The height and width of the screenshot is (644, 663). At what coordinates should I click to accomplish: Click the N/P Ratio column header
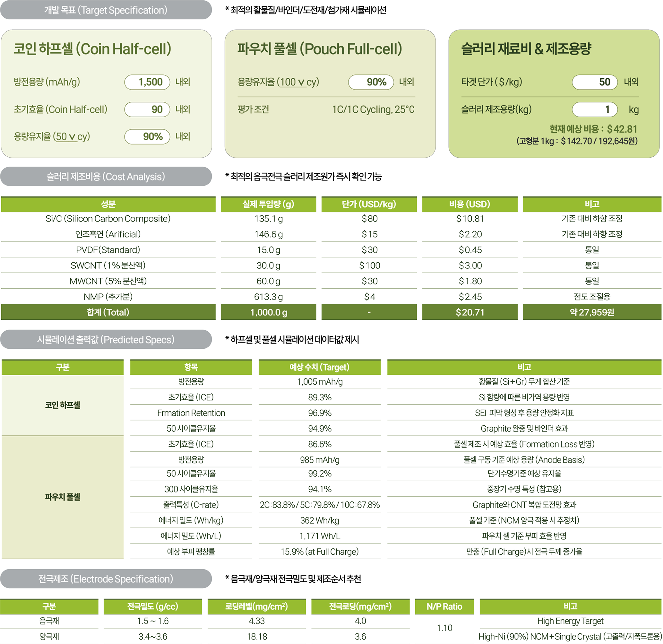[444, 606]
